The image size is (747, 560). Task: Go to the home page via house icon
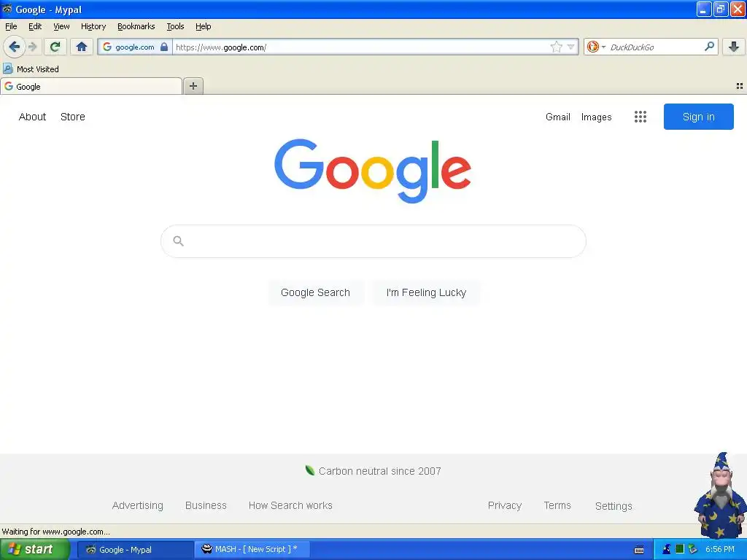[x=82, y=47]
